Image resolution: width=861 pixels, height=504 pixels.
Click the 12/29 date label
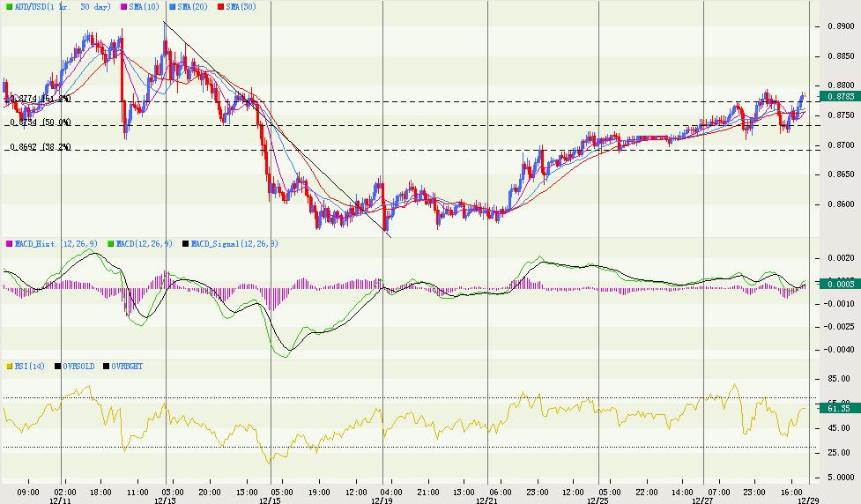tap(808, 500)
